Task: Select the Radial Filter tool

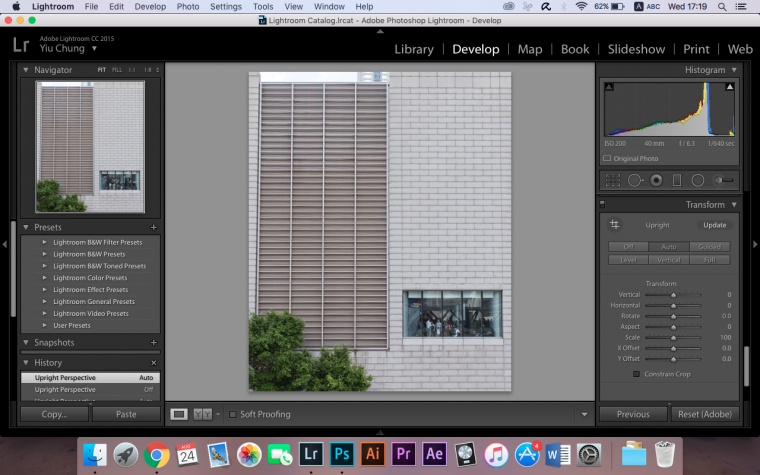Action: (697, 180)
